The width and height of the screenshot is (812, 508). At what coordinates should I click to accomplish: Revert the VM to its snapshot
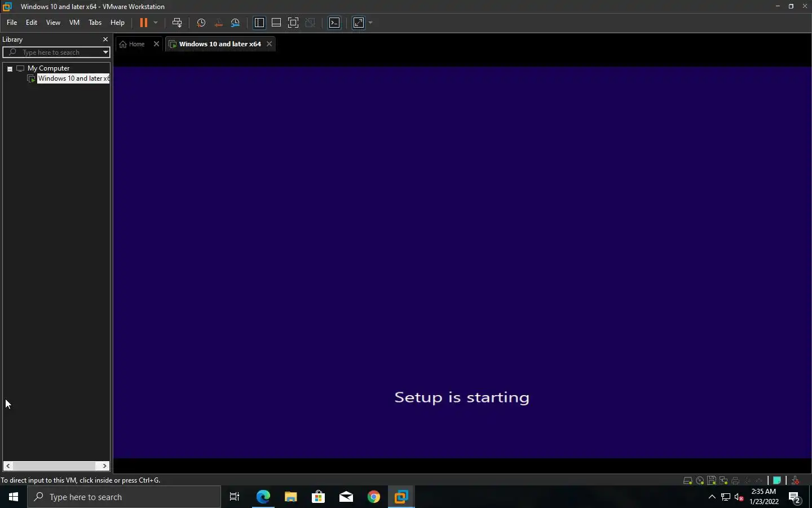tap(218, 23)
